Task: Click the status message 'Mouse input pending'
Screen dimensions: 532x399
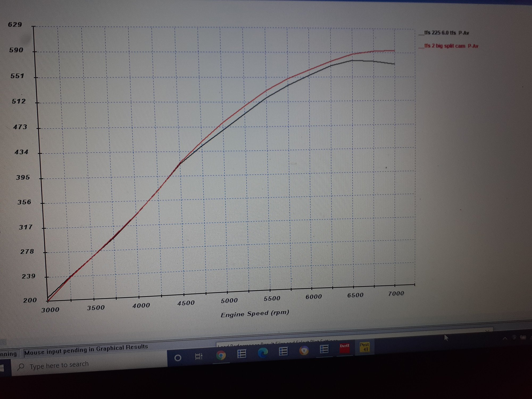Action: tap(86, 350)
